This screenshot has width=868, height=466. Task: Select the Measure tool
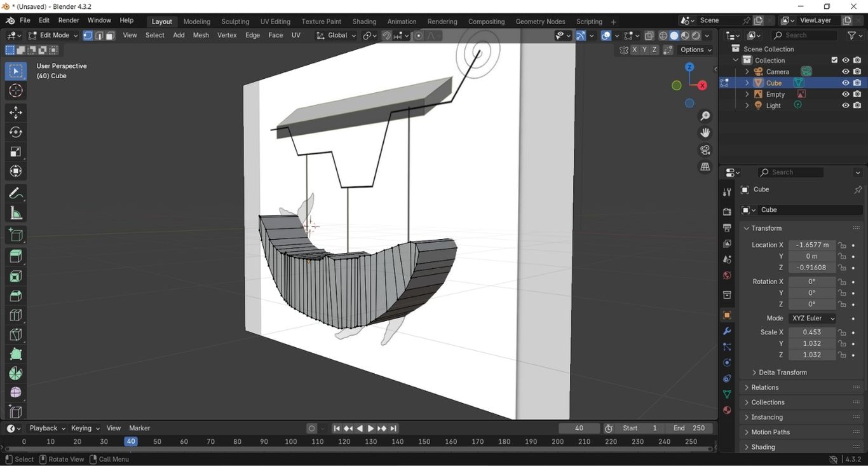[16, 214]
